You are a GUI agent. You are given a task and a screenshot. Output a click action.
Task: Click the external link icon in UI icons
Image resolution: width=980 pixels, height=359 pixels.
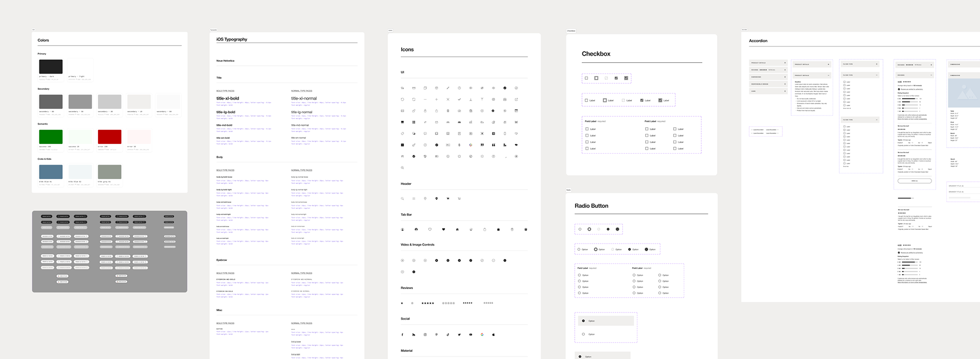click(x=516, y=99)
